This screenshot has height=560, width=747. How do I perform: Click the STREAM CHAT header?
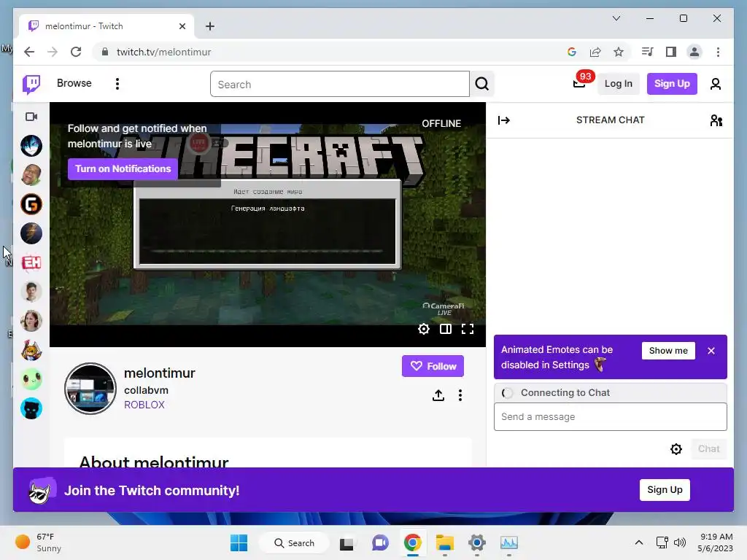(611, 120)
